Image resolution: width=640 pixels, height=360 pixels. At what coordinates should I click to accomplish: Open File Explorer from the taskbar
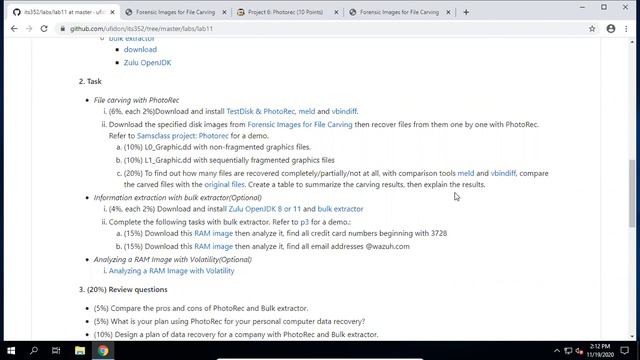80,351
